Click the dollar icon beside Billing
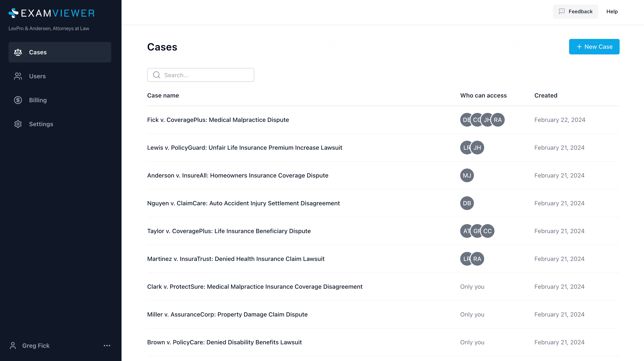644x361 pixels. [18, 100]
